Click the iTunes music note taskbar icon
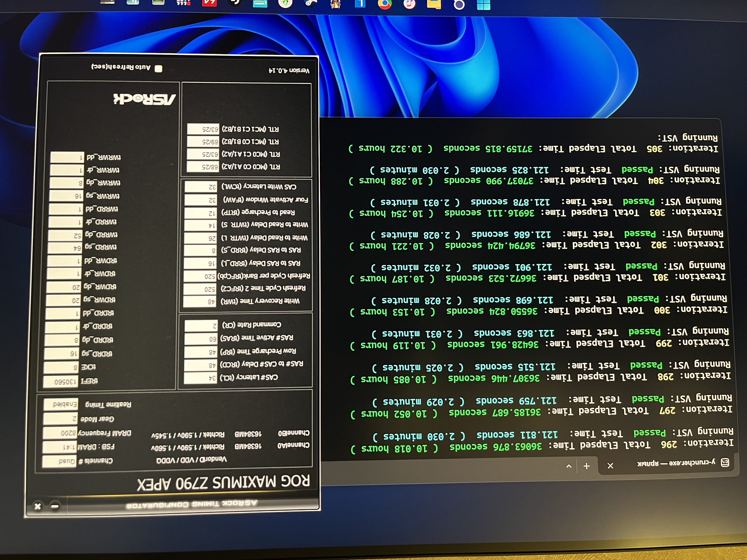The height and width of the screenshot is (560, 747). point(409,4)
